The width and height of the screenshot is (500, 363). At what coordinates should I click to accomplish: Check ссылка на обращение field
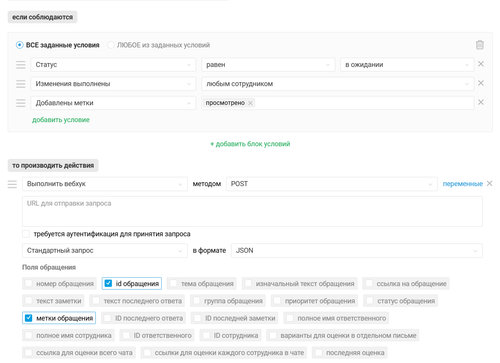pyautogui.click(x=369, y=283)
